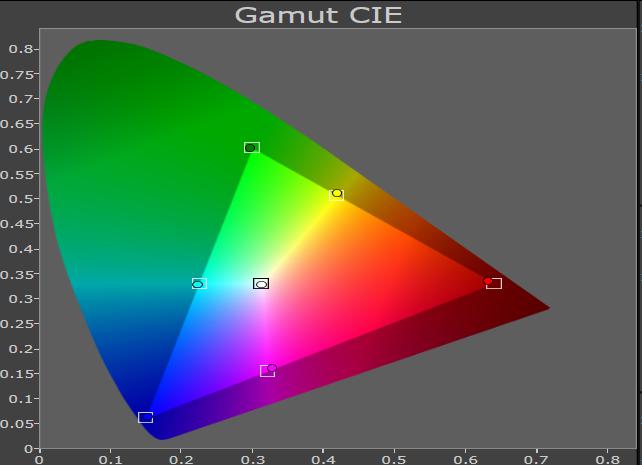Click the magenta measured point marker
This screenshot has height=465, width=642.
271,368
